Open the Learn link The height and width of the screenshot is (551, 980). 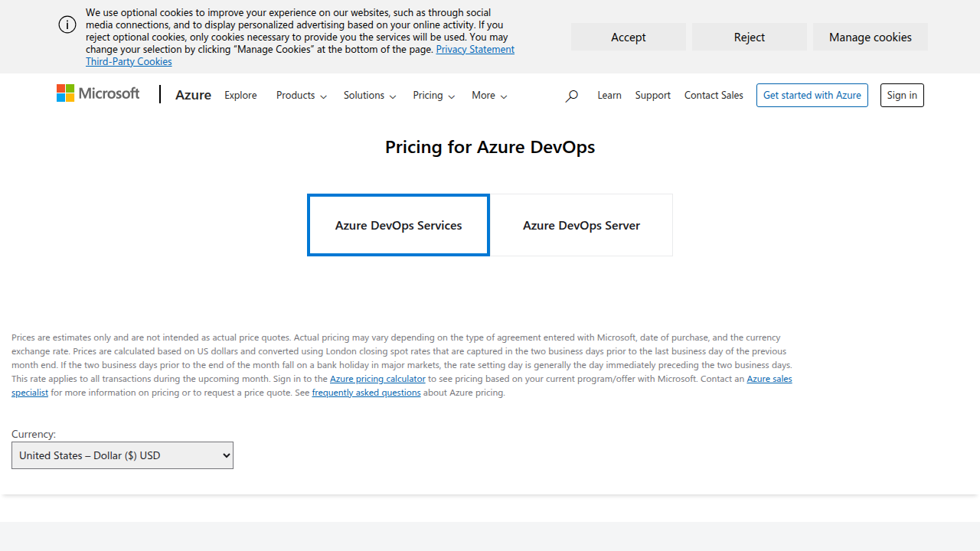coord(609,95)
